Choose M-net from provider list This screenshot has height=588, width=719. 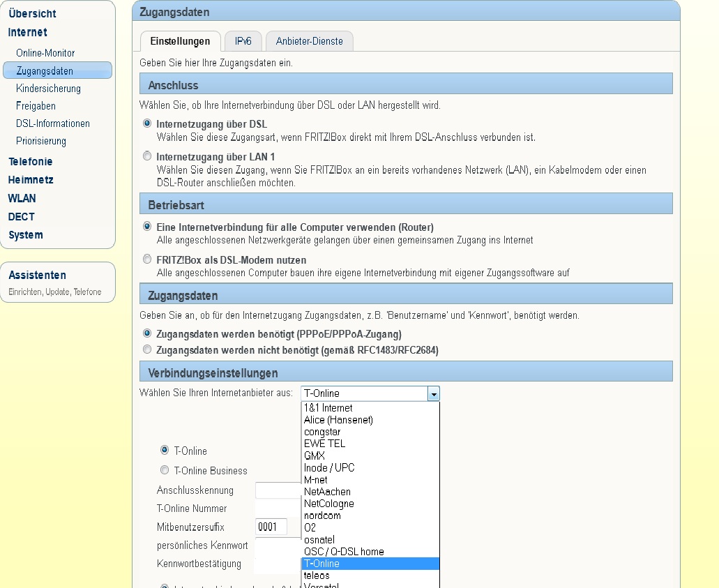370,480
